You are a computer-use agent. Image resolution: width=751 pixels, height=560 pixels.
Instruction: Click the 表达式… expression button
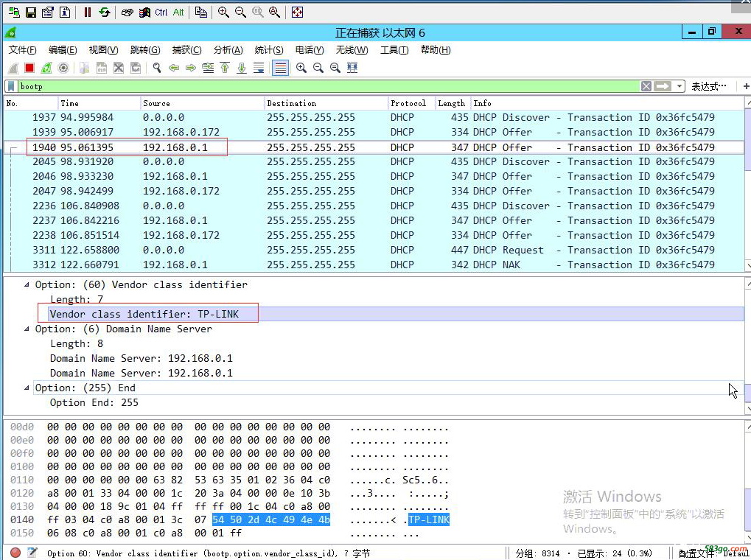point(708,86)
